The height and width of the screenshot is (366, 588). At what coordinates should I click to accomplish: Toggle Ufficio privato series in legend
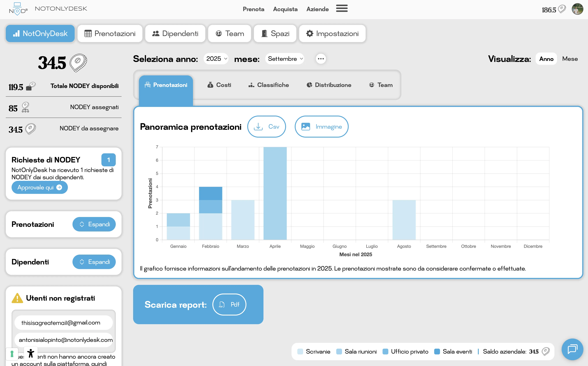click(405, 352)
